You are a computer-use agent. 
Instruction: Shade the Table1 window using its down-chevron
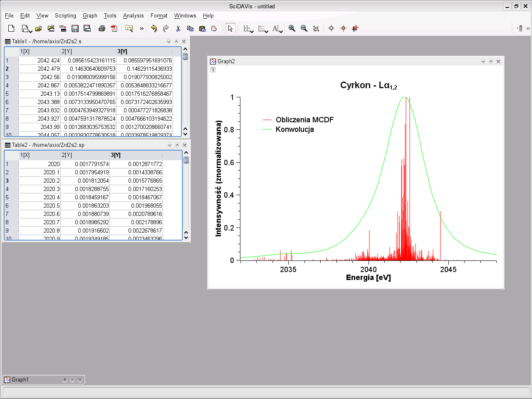(x=169, y=41)
